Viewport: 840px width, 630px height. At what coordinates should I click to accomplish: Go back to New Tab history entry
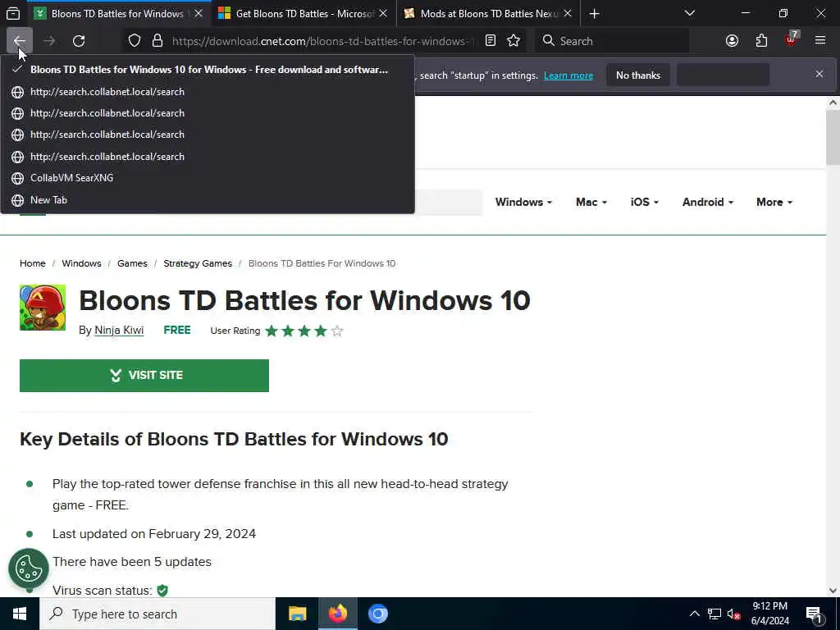(x=208, y=200)
